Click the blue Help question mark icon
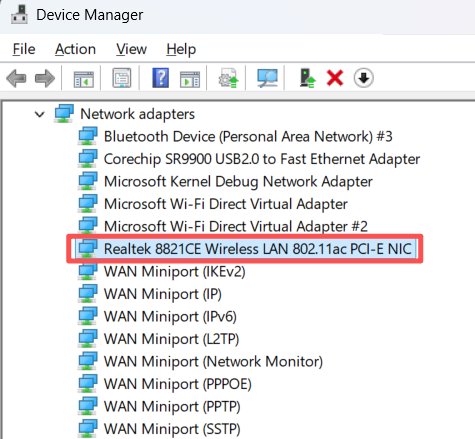This screenshot has height=439, width=475. (161, 78)
